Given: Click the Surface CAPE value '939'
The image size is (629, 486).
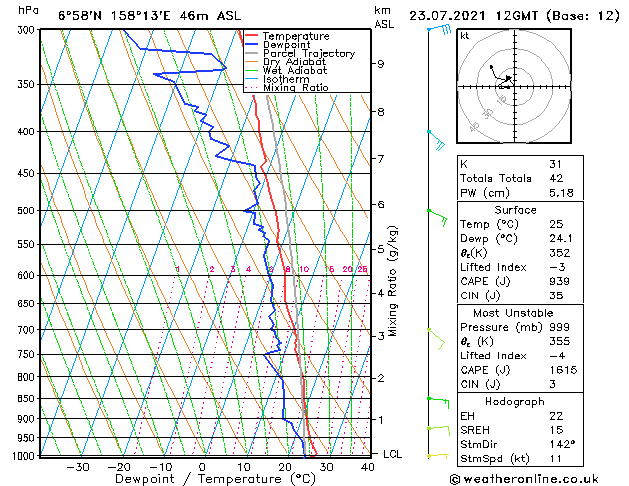Looking at the screenshot, I should (x=559, y=281).
